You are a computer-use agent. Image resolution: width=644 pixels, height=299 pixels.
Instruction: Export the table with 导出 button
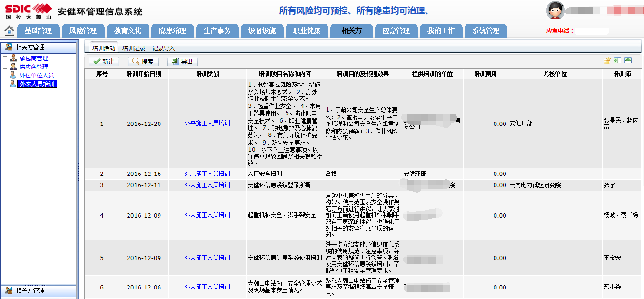[x=182, y=61]
